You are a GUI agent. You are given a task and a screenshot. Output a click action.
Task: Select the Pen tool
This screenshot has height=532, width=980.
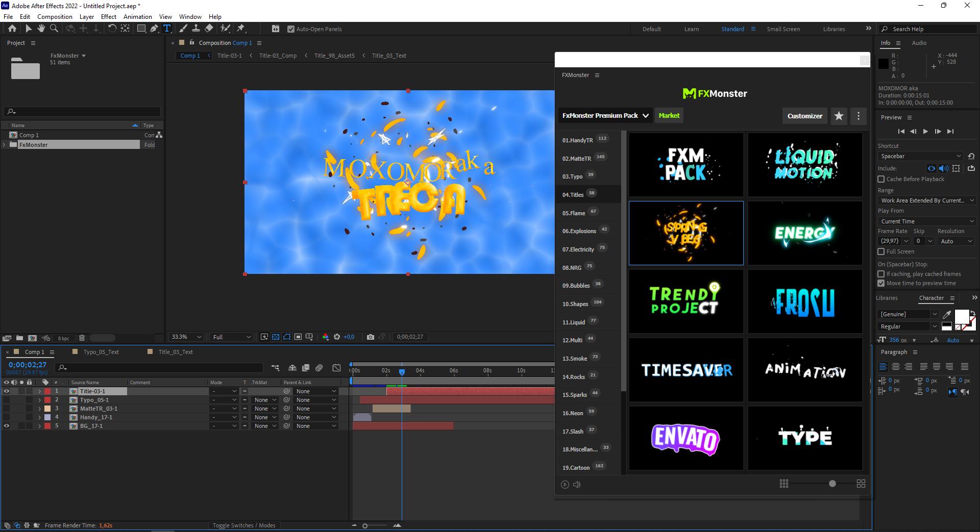tap(154, 29)
